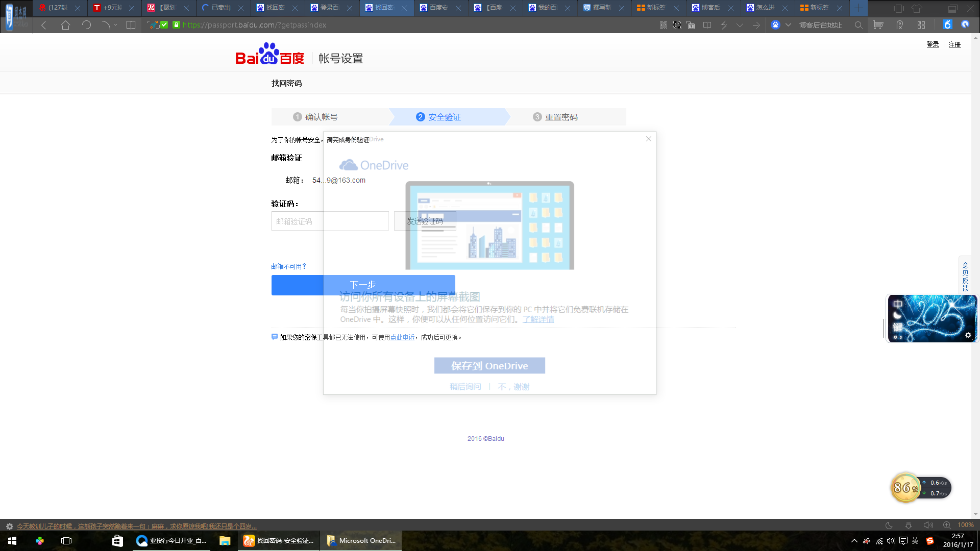The height and width of the screenshot is (551, 980).
Task: Open the password manager lock icon
Action: [x=691, y=25]
